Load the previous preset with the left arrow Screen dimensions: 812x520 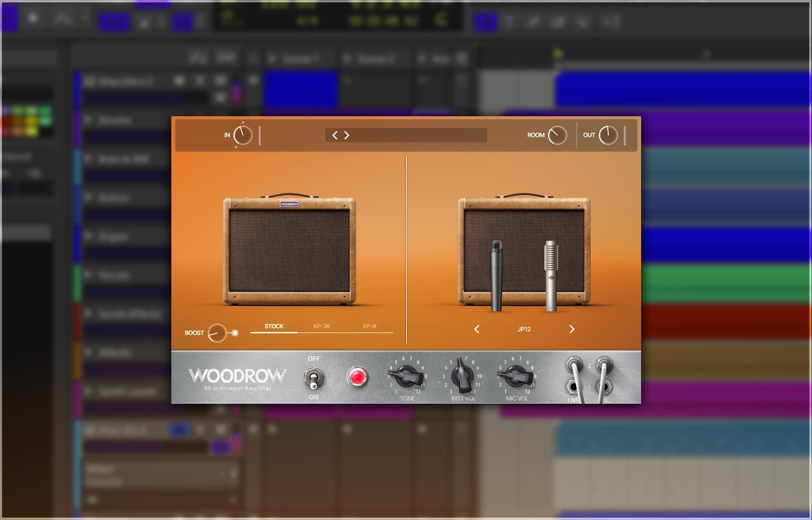coord(335,135)
